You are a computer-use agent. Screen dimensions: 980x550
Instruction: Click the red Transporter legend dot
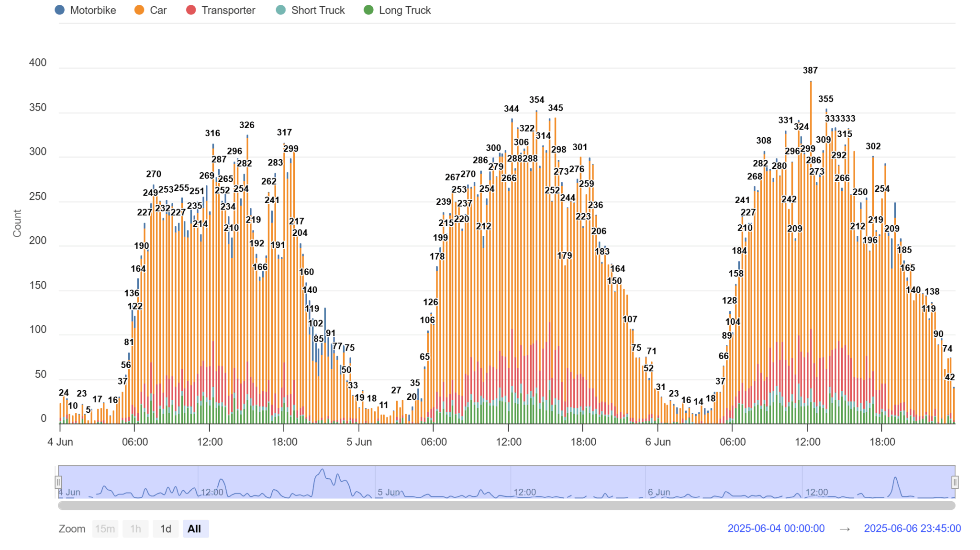(x=191, y=10)
